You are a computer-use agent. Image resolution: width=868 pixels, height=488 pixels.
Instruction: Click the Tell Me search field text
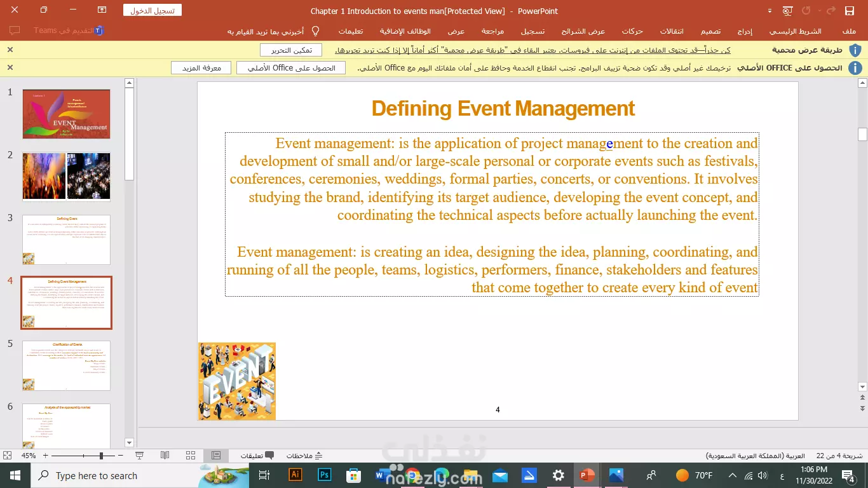[266, 31]
